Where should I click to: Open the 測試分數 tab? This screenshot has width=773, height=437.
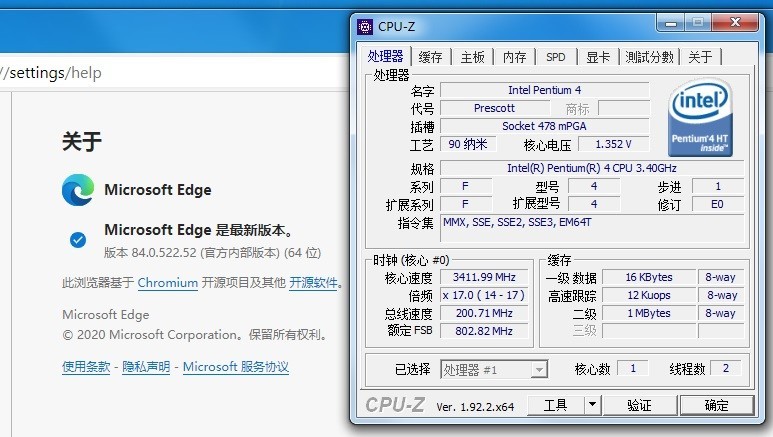(x=649, y=57)
